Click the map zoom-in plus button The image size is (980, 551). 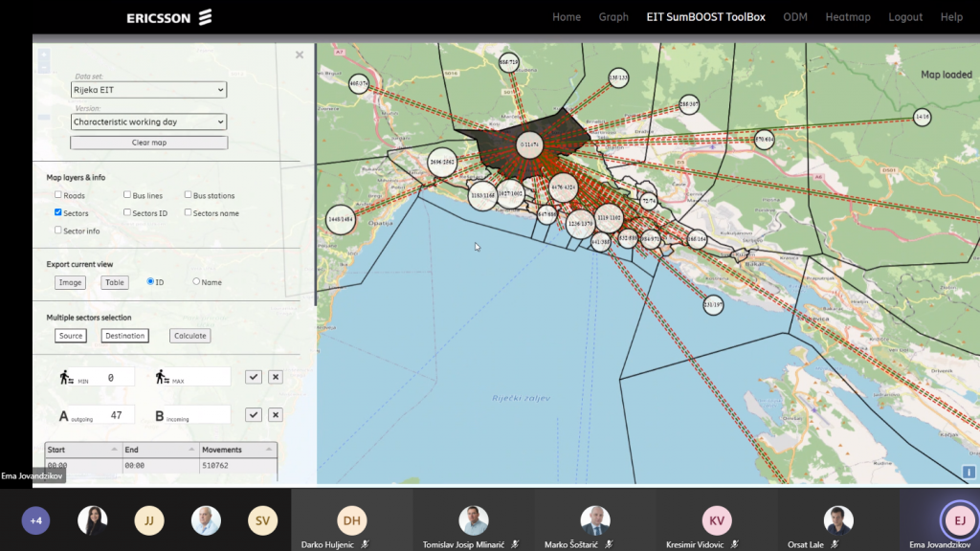coord(44,55)
